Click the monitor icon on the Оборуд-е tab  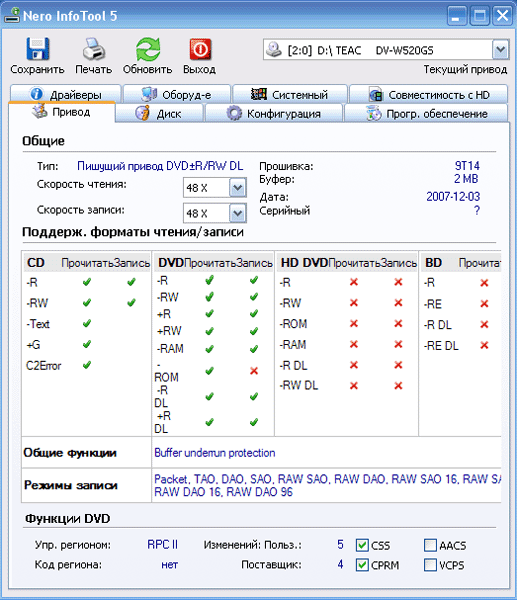coord(149,94)
